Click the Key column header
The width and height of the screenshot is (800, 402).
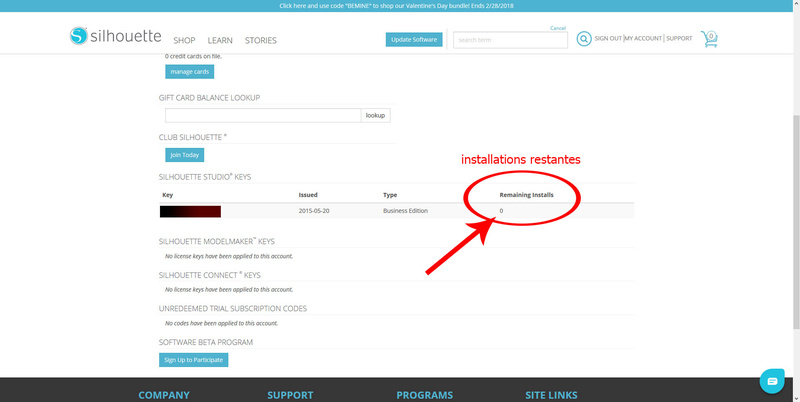pos(167,195)
